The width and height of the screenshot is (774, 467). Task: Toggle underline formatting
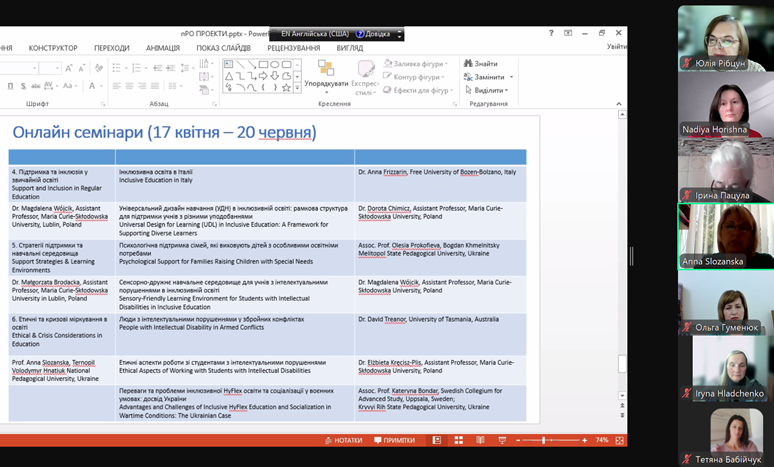(11, 86)
